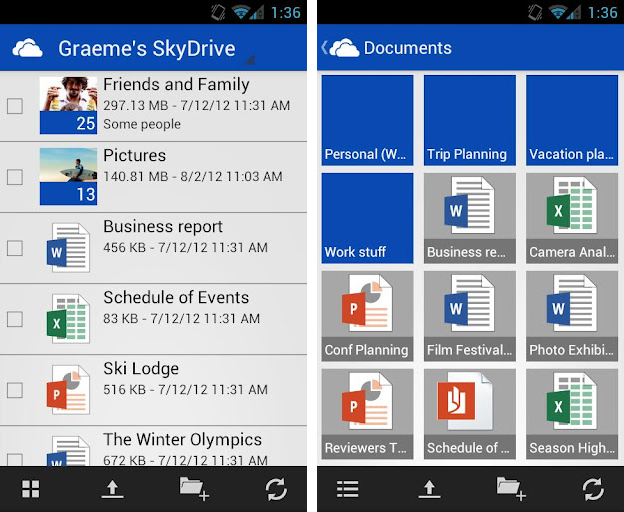Image resolution: width=624 pixels, height=512 pixels.
Task: Open Schedule of Events Excel icon in list
Action: (68, 318)
